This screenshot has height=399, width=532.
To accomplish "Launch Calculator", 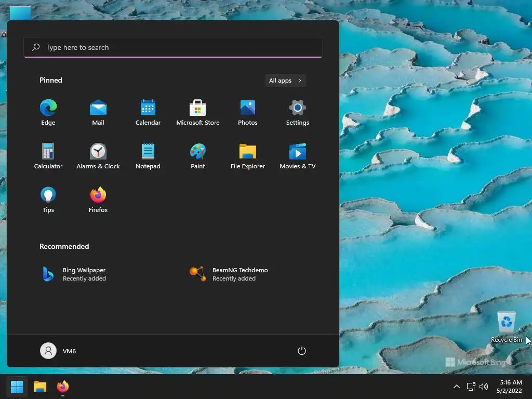I will pyautogui.click(x=48, y=156).
